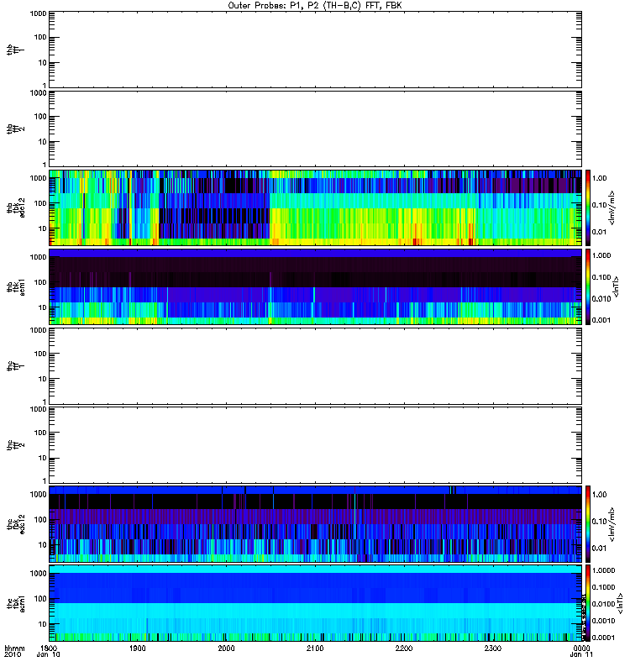Click the thc fbk scm1 color bar
The image size is (630, 672).
click(x=588, y=603)
